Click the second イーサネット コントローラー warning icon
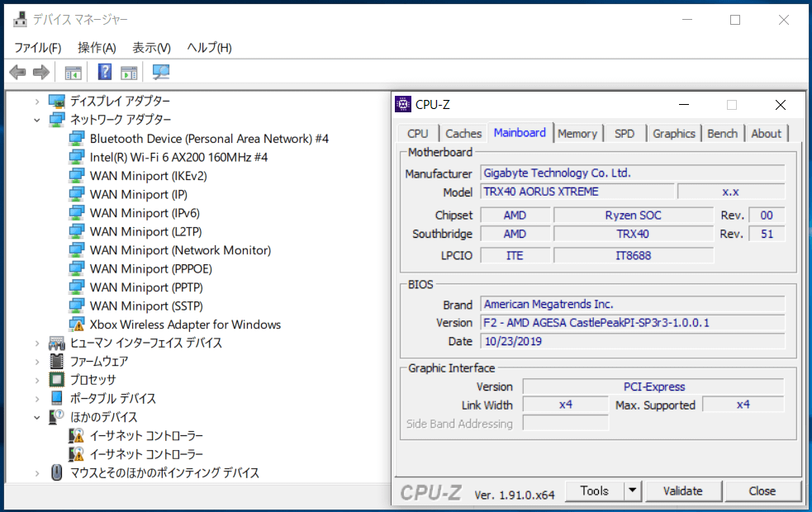 77,454
